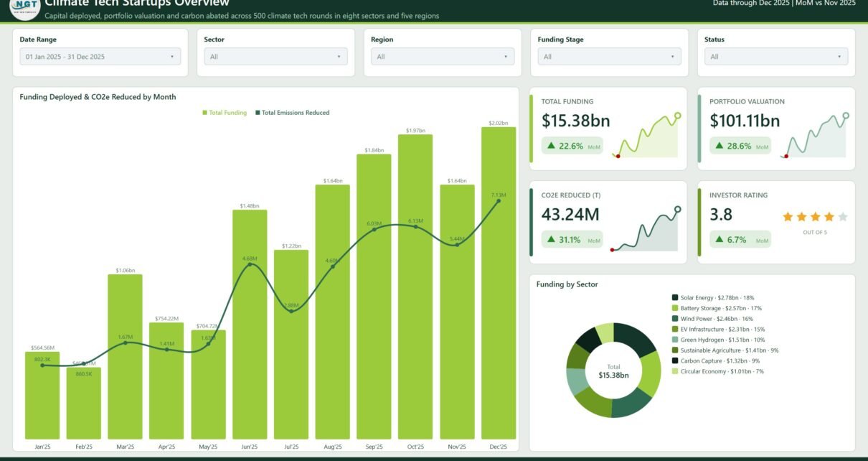Expand the Region filter dropdown
The width and height of the screenshot is (868, 461).
coord(443,57)
